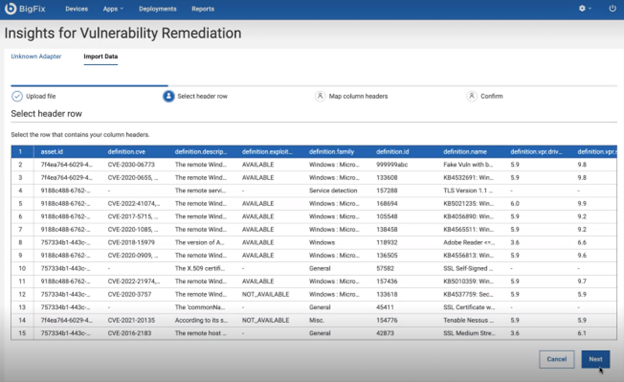Select row 2 with CVE-2030-06773
This screenshot has height=382, width=624.
(x=314, y=165)
